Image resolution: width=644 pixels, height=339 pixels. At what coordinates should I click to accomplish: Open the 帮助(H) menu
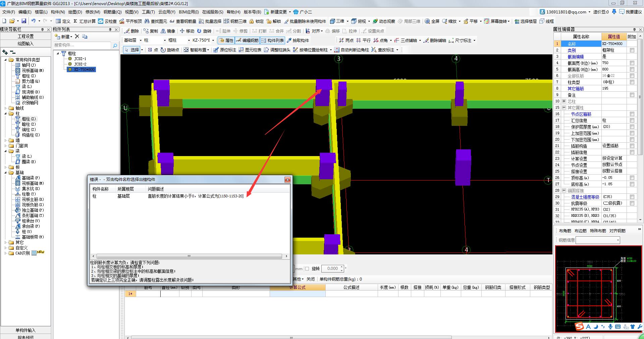(x=233, y=12)
